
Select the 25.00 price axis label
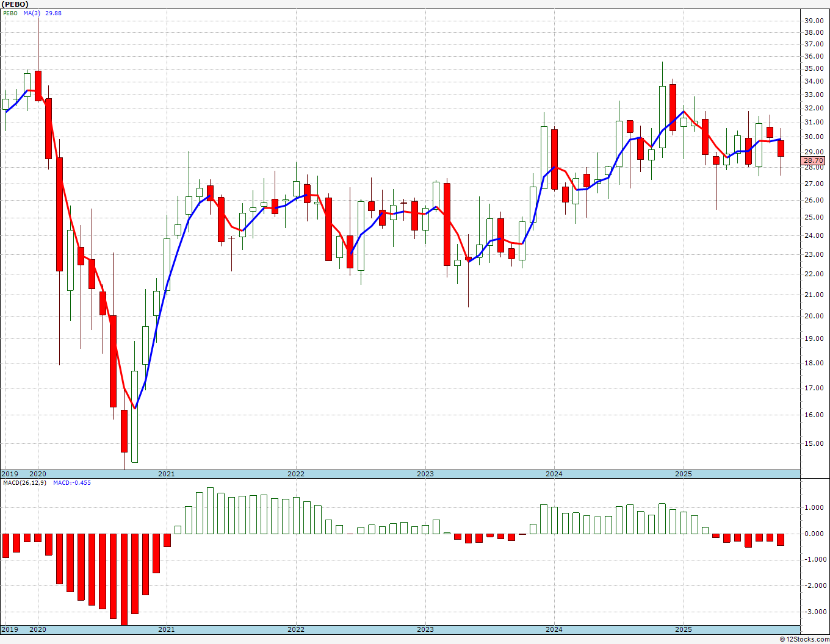(814, 217)
